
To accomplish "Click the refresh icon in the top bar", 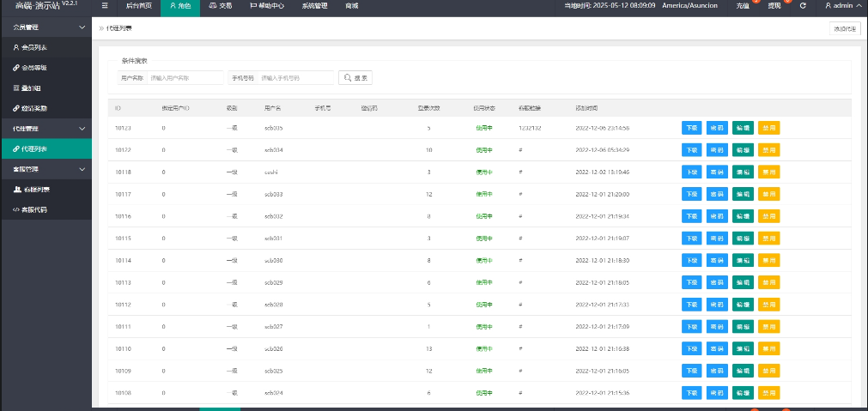I will (x=803, y=6).
